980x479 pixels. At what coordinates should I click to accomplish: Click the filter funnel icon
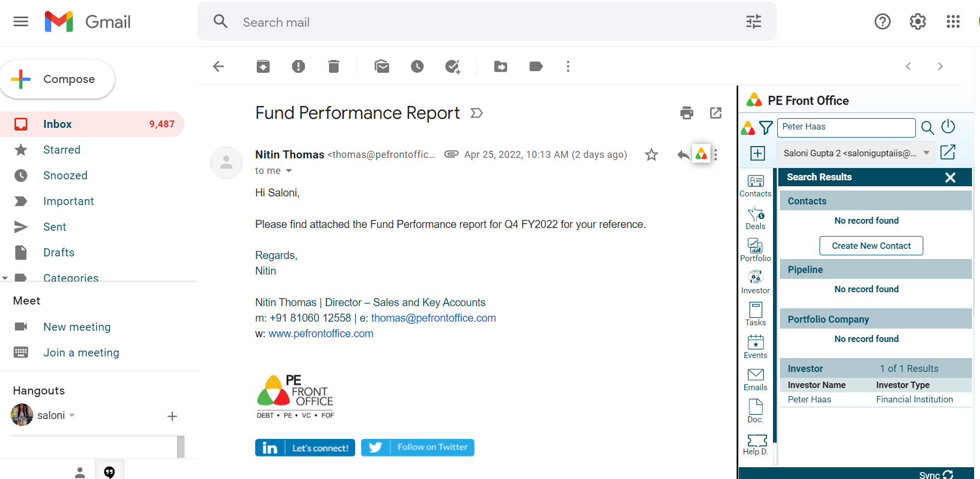(766, 127)
